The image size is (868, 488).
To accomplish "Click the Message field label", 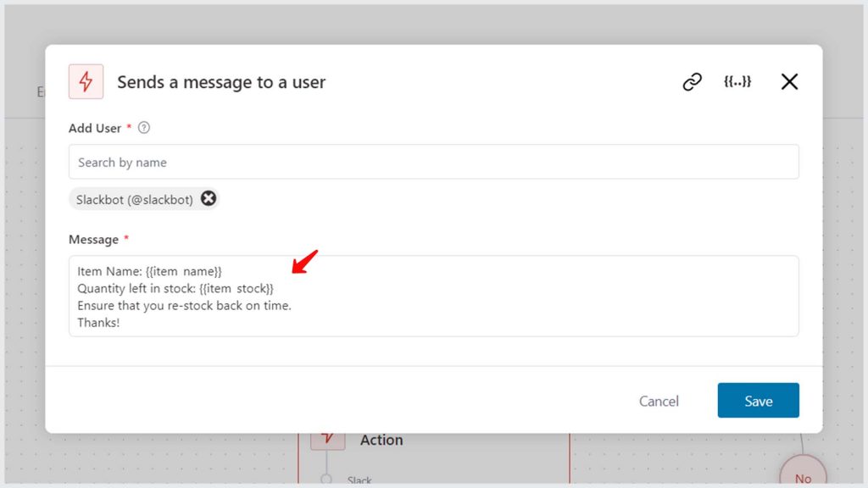I will click(93, 240).
